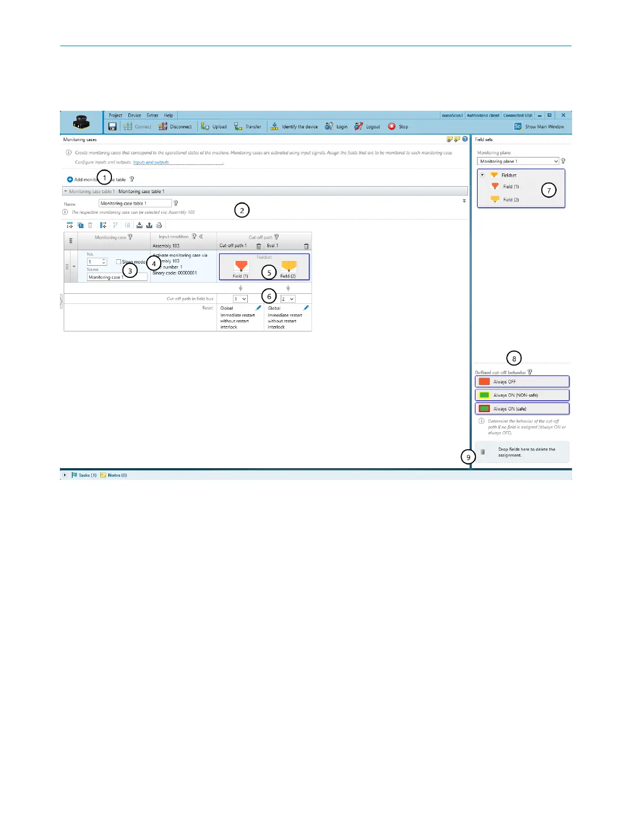The height and width of the screenshot is (840, 632).
Task: Click Add monitoring case table
Action: (x=97, y=179)
